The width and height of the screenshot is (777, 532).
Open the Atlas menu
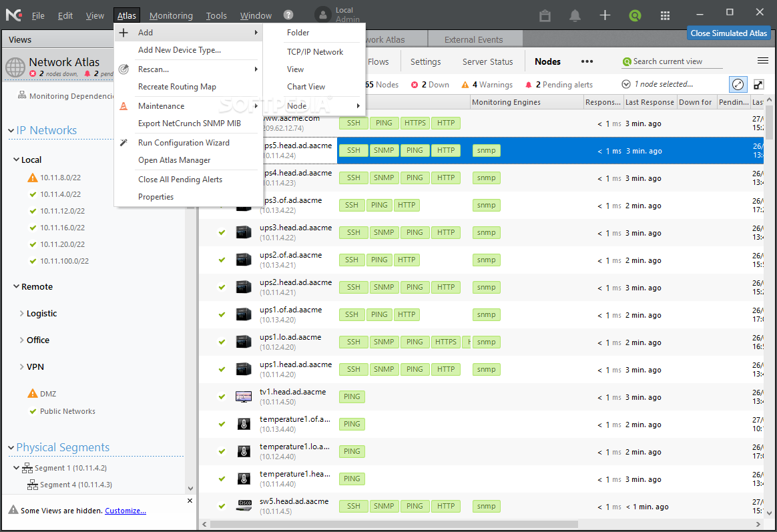[x=126, y=16]
